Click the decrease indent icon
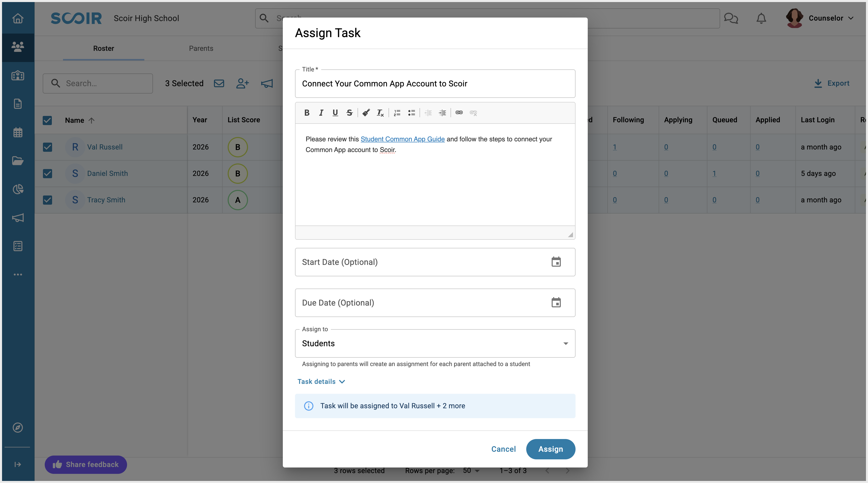 coord(428,113)
